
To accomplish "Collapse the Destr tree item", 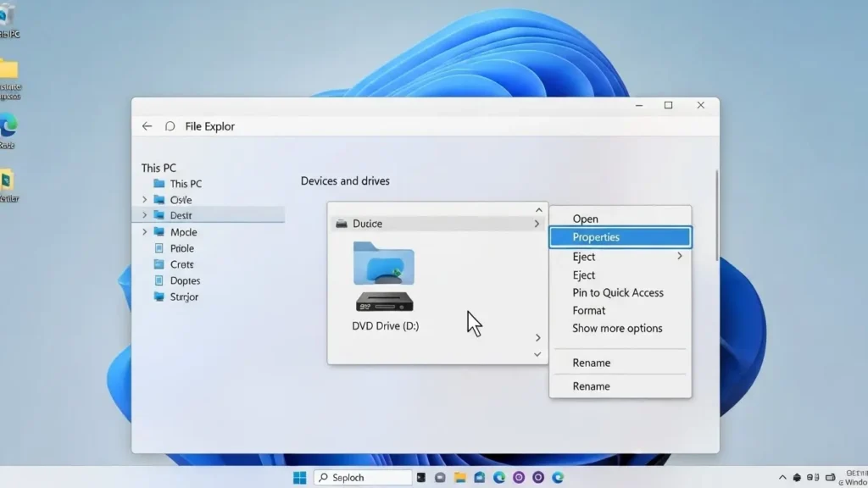I will click(145, 215).
